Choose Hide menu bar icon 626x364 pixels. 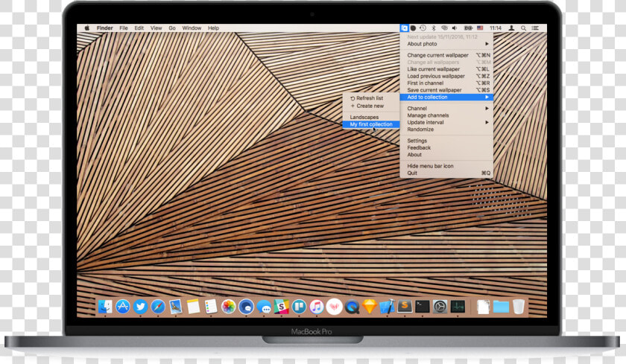click(x=446, y=166)
